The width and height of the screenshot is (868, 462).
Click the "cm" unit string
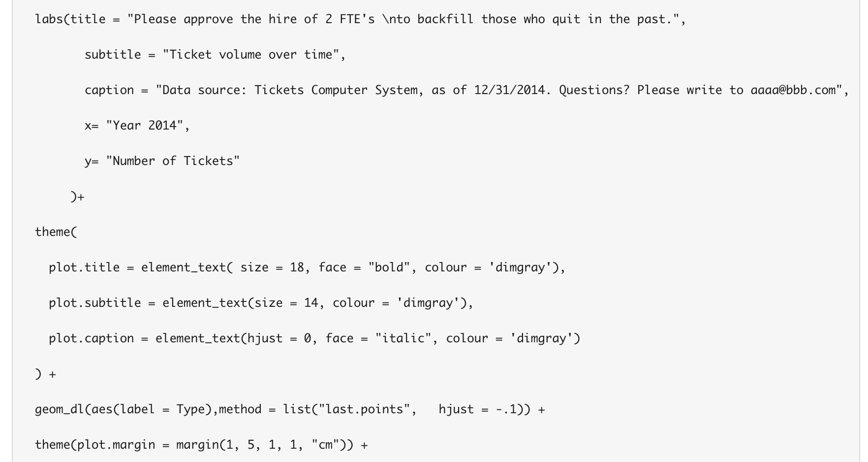(325, 445)
